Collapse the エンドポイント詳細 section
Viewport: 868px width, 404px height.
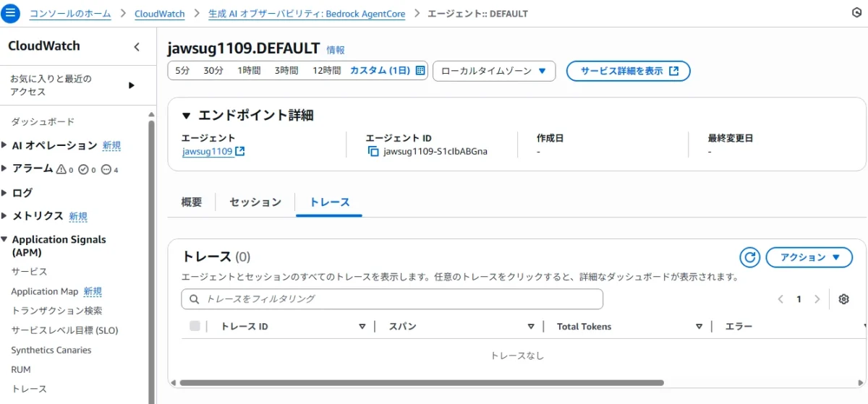(187, 116)
